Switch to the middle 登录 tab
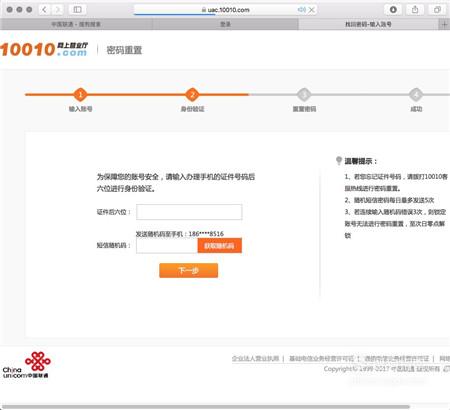This screenshot has width=450, height=410. click(x=225, y=24)
